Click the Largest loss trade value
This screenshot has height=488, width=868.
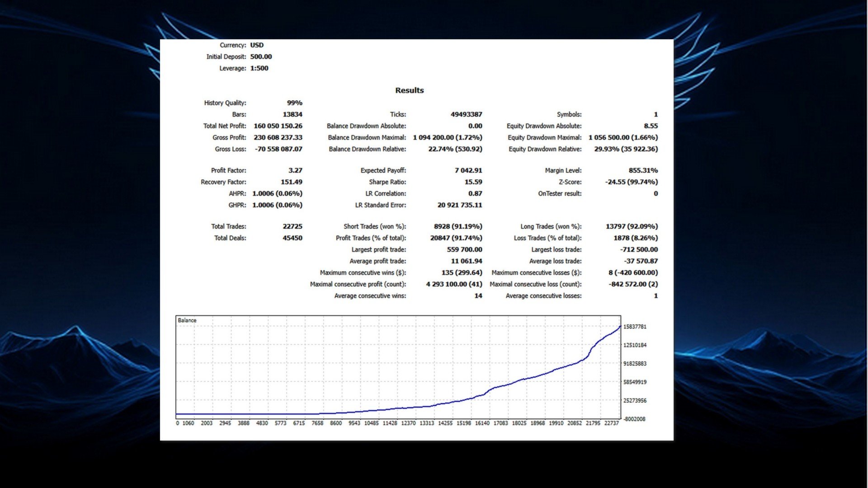tap(638, 249)
